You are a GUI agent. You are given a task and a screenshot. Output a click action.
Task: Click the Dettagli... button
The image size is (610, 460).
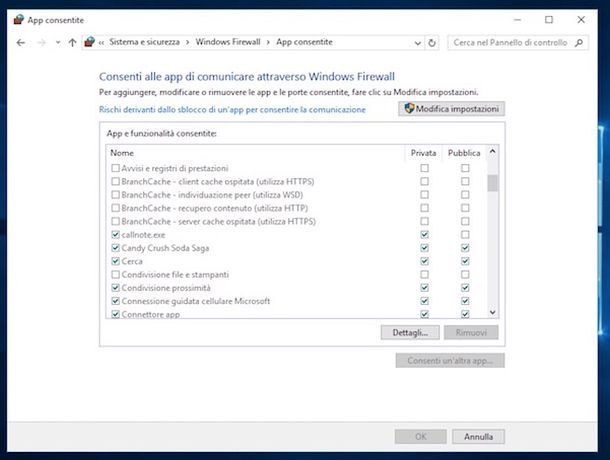[410, 332]
